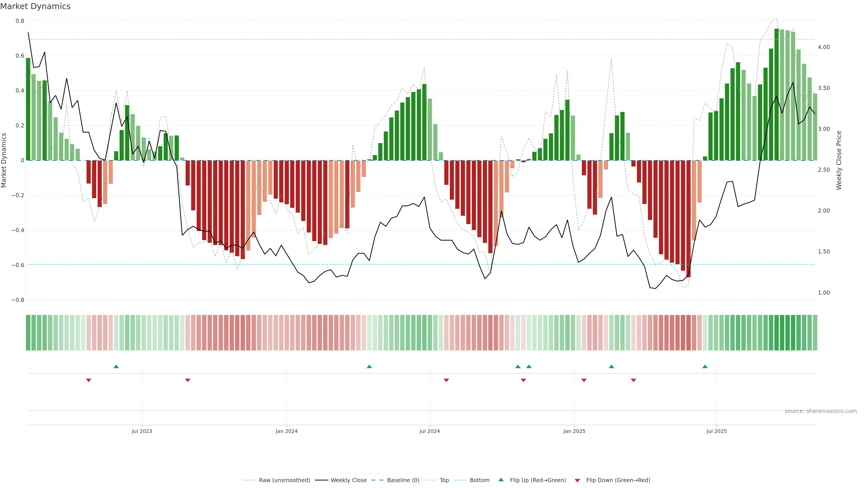Image resolution: width=868 pixels, height=488 pixels.
Task: Click the red Flip Down marker just after Jul 2024
Action: [x=446, y=380]
